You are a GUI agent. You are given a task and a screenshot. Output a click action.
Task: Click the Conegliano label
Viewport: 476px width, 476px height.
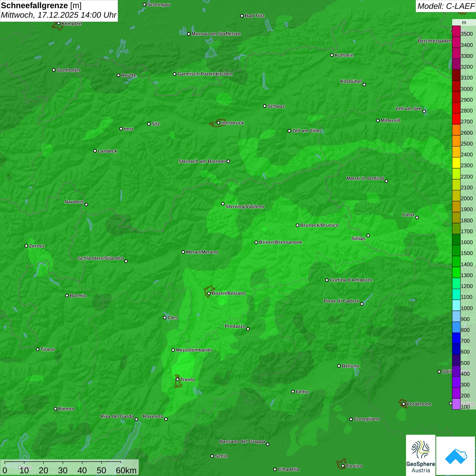pos(367,419)
